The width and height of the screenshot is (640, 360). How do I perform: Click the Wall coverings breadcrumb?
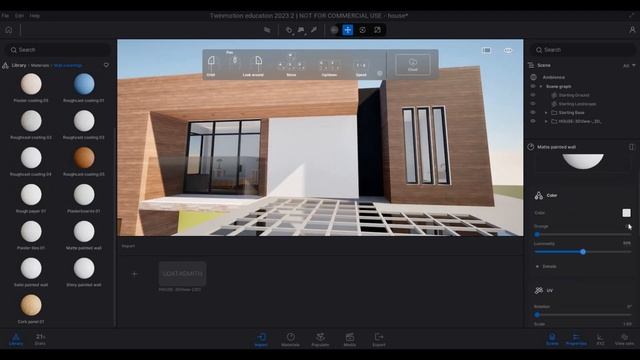pyautogui.click(x=68, y=65)
